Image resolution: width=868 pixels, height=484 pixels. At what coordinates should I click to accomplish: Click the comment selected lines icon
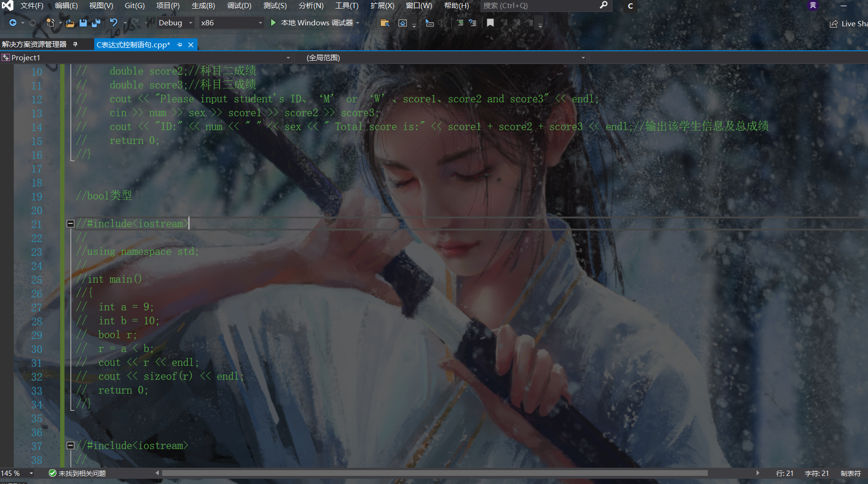coord(460,23)
